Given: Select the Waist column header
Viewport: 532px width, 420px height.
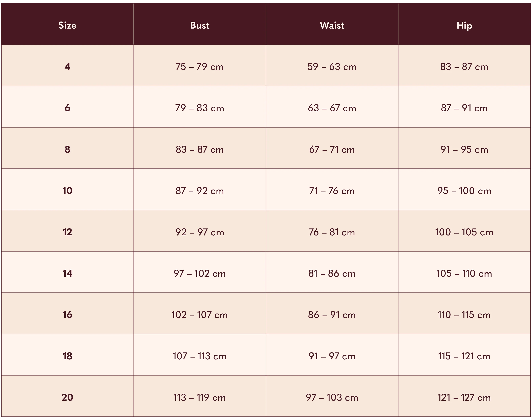Looking at the screenshot, I should point(332,25).
